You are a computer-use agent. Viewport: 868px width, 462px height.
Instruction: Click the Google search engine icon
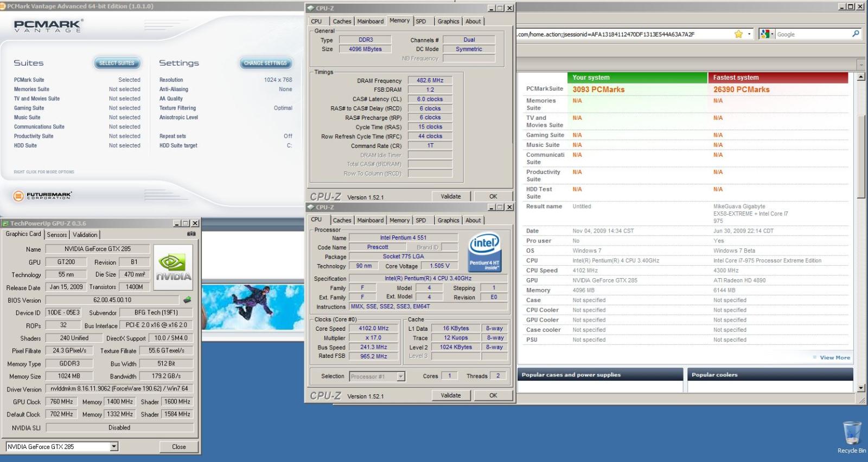(765, 34)
